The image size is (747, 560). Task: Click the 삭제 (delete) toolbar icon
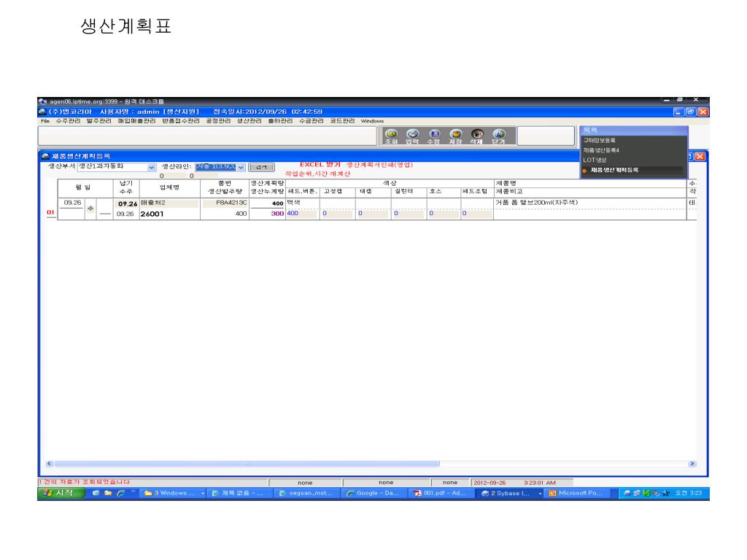point(476,136)
